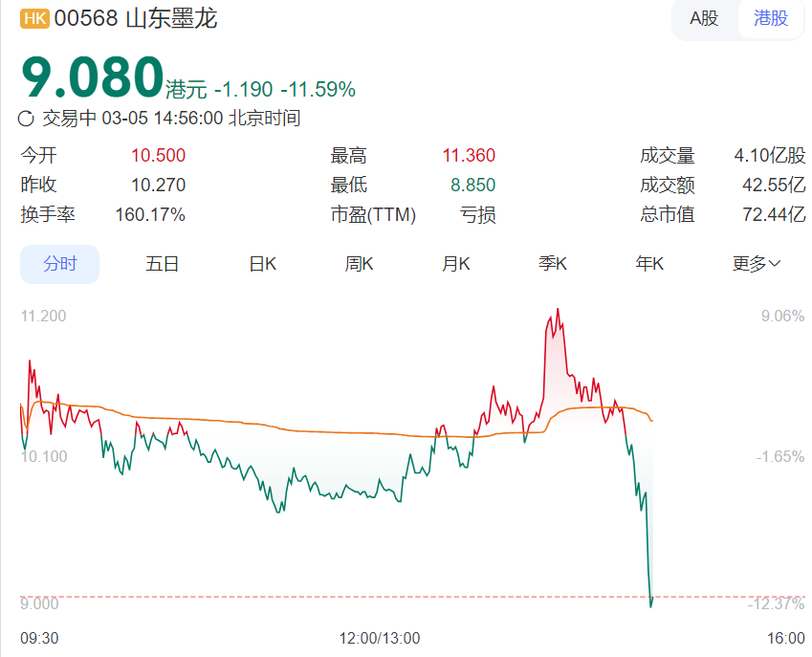This screenshot has width=812, height=657.
Task: Expand the 更多 dropdown menu
Action: point(757,264)
